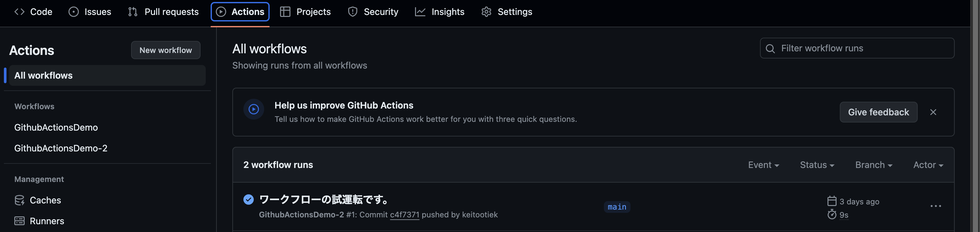Click the Give feedback button
Screen dimensions: 980x232
878,112
